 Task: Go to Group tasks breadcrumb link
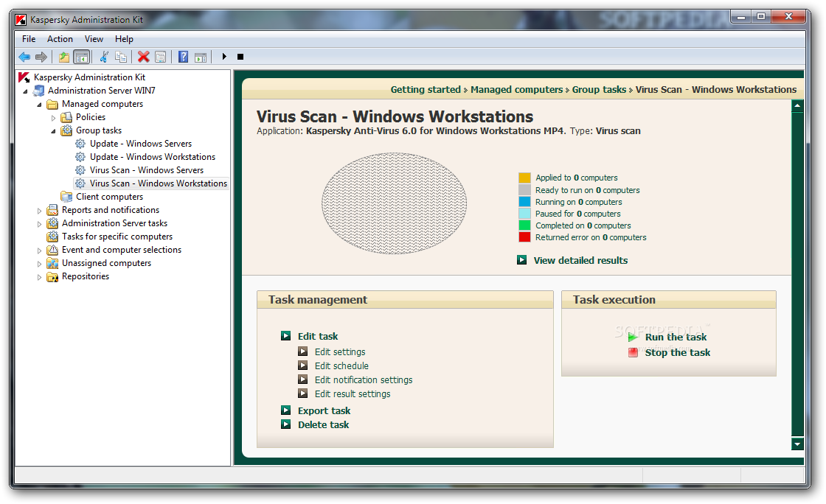pos(600,89)
